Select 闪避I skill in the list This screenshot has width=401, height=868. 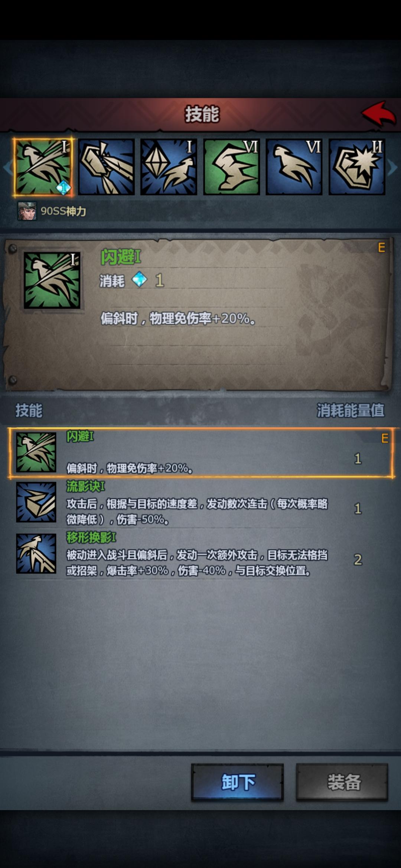pyautogui.click(x=200, y=453)
